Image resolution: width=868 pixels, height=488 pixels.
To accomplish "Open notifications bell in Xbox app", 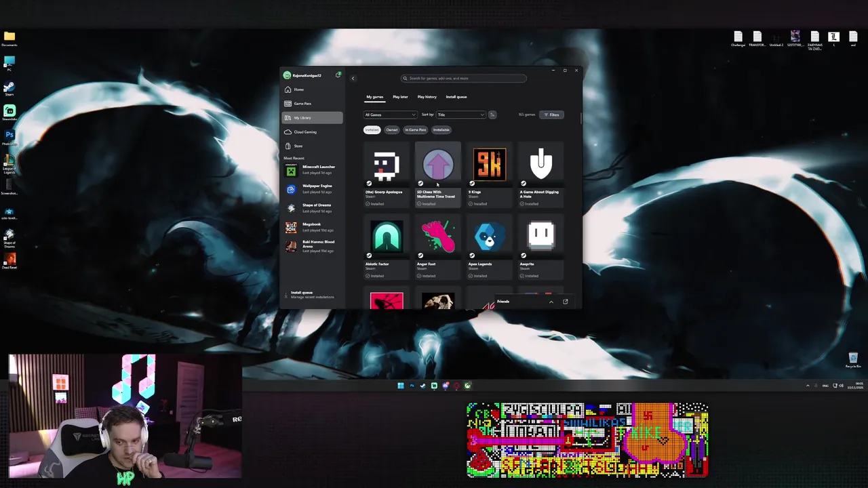I will 338,75.
